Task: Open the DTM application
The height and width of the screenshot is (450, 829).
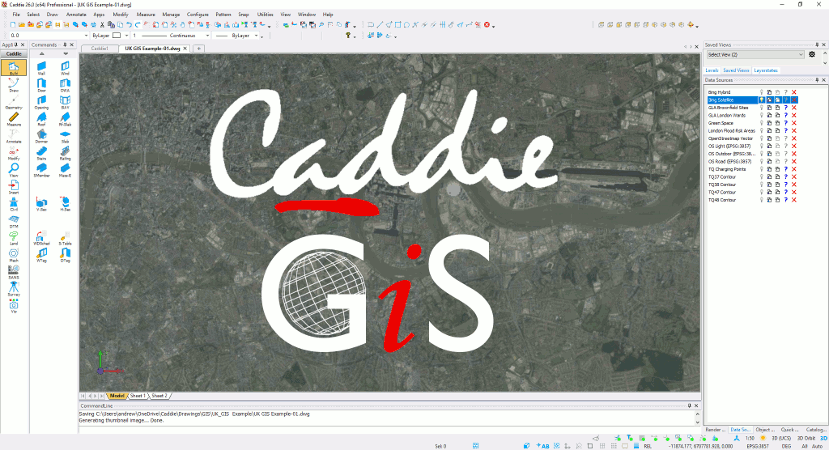Action: click(14, 221)
